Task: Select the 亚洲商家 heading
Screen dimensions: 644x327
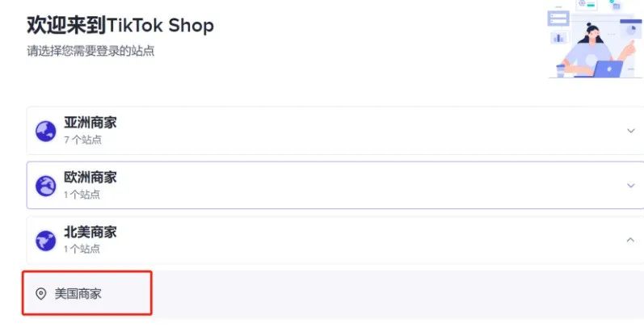Action: [x=90, y=124]
